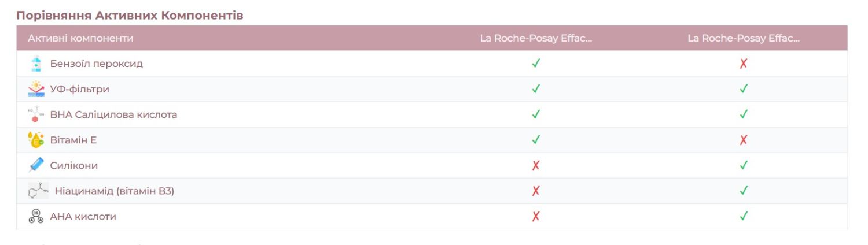Click red cross in Ніацинамід row
The height and width of the screenshot is (245, 868).
click(x=536, y=191)
